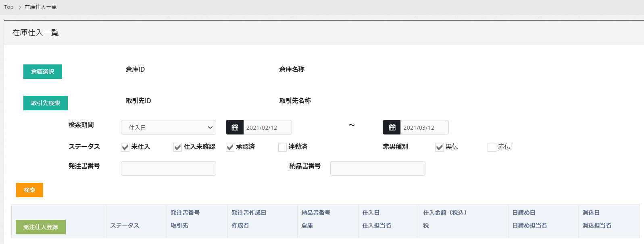Check the 赤伝 checkbox

[x=492, y=147]
